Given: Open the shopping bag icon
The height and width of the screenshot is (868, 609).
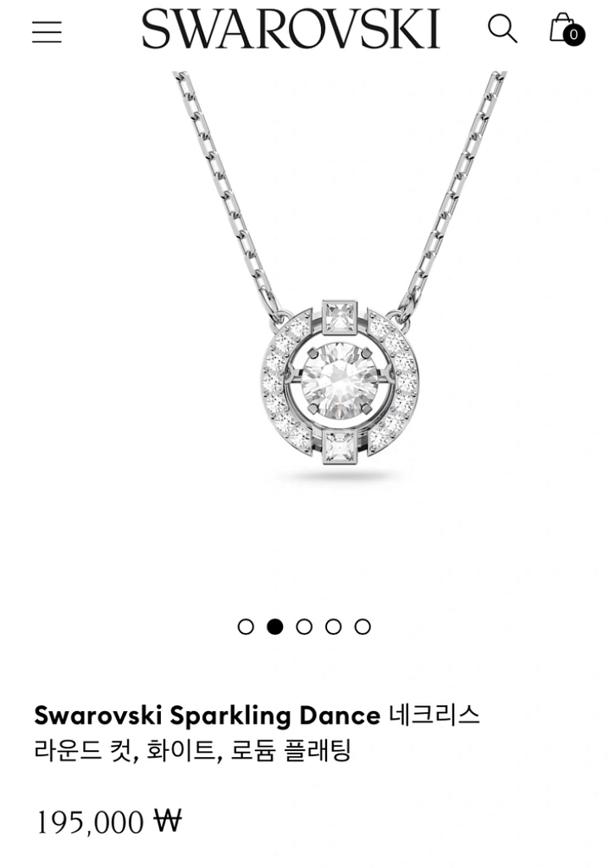Looking at the screenshot, I should point(562,27).
